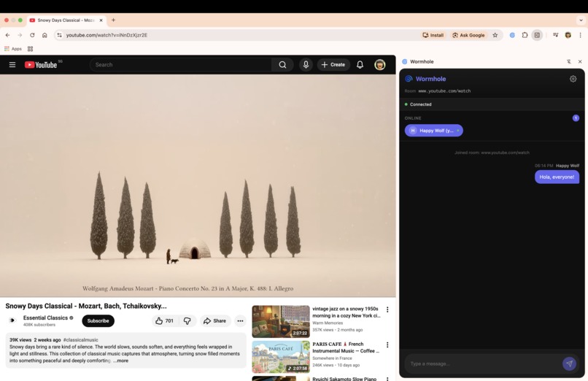Image resolution: width=588 pixels, height=381 pixels.
Task: Open a new browser tab
Action: [113, 20]
